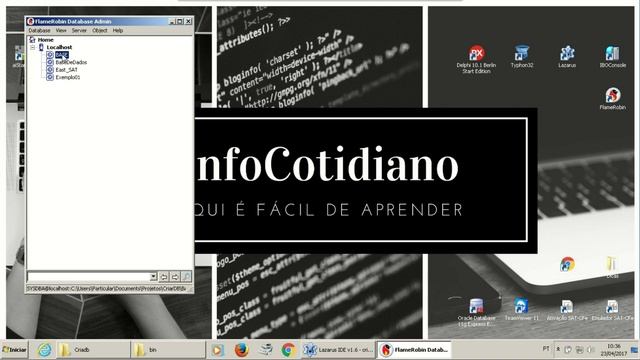
Task: Click the previous search result arrow button
Action: point(164,277)
